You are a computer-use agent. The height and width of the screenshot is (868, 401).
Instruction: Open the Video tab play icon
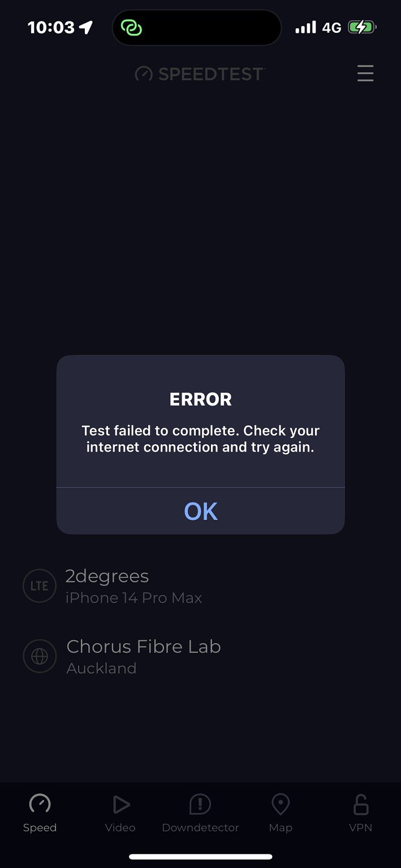click(120, 804)
